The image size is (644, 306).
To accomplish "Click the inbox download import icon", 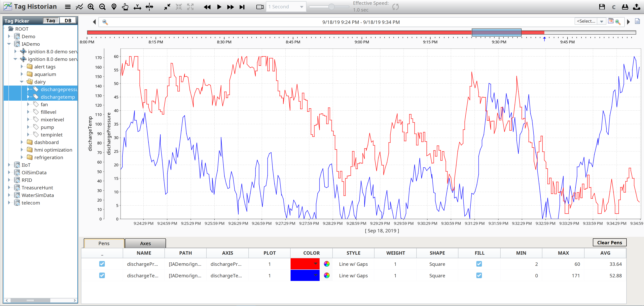I will [x=625, y=7].
